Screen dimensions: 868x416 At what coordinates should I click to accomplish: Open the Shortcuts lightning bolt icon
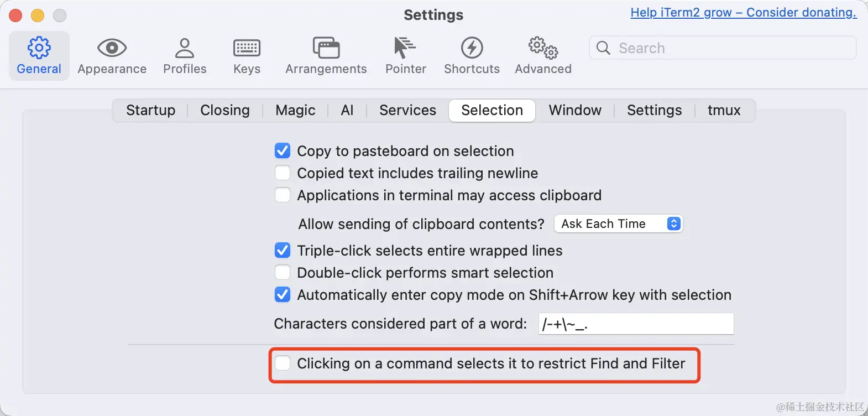point(472,48)
